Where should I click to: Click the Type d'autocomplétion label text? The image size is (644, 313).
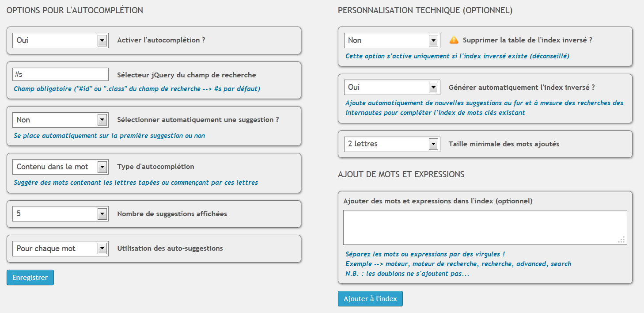(x=155, y=167)
